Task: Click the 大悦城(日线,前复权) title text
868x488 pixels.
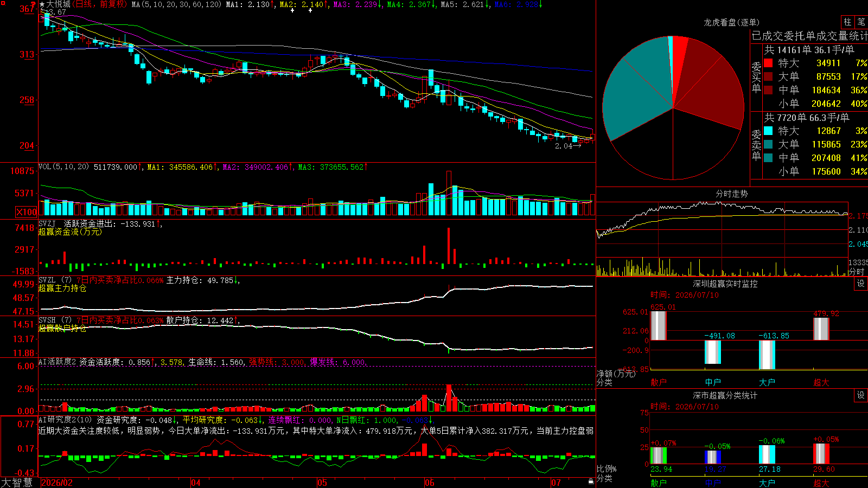Action: click(x=87, y=4)
